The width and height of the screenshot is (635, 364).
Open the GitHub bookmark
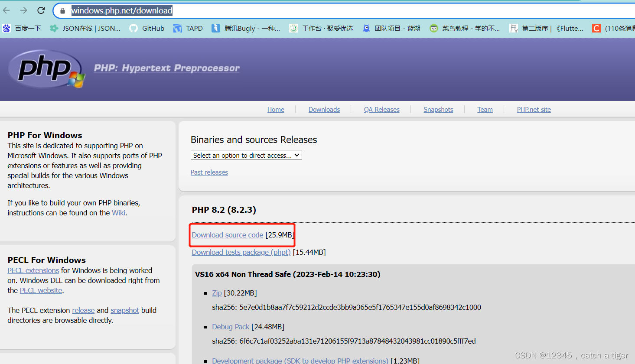pos(147,28)
